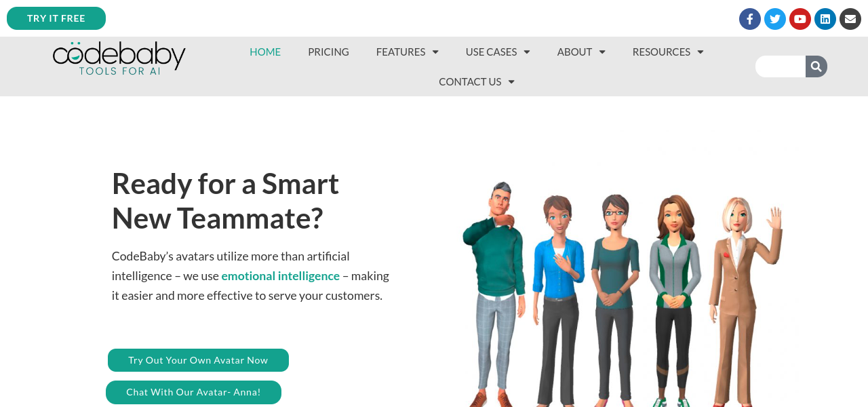This screenshot has height=407, width=868.
Task: Expand the Resources dropdown menu
Action: pos(668,52)
